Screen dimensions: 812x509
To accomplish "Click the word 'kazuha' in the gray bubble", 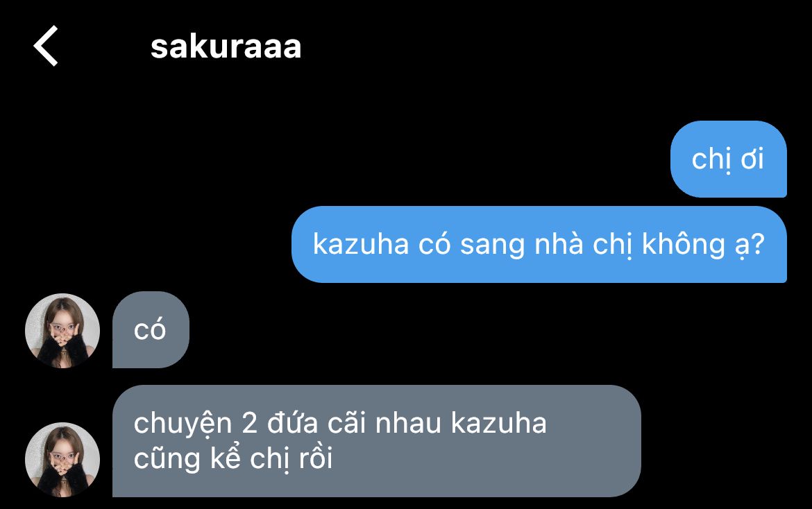I will (499, 423).
